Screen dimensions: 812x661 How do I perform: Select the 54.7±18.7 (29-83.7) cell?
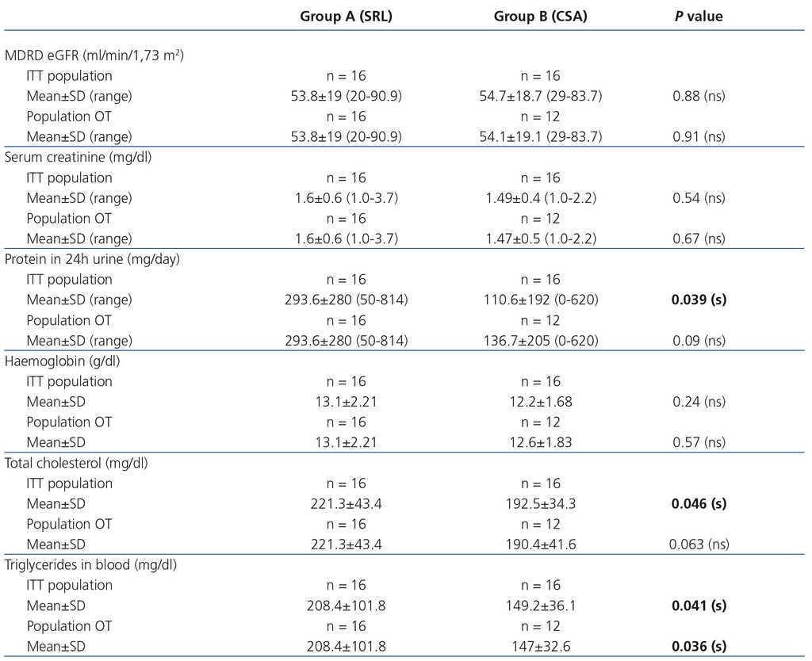540,96
